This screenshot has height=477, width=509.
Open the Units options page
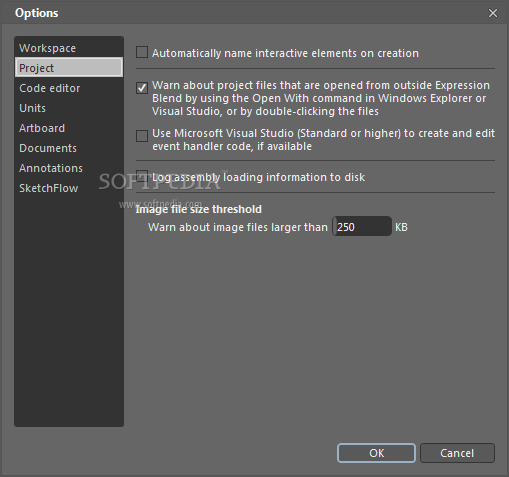pyautogui.click(x=69, y=108)
